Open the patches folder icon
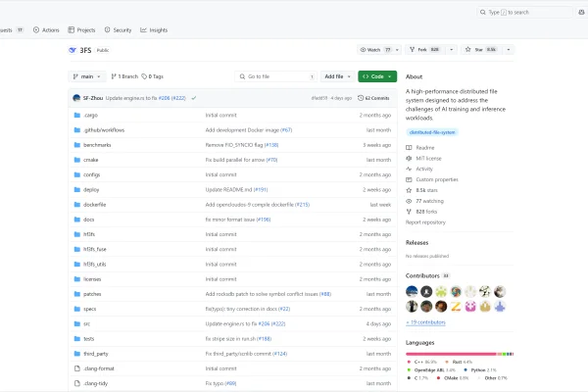Screen dimensions: 588x392 coord(77,294)
